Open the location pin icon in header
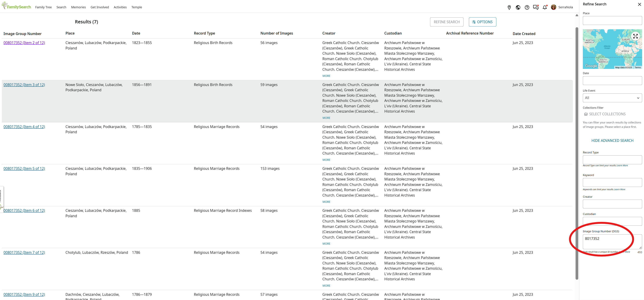 pos(509,7)
